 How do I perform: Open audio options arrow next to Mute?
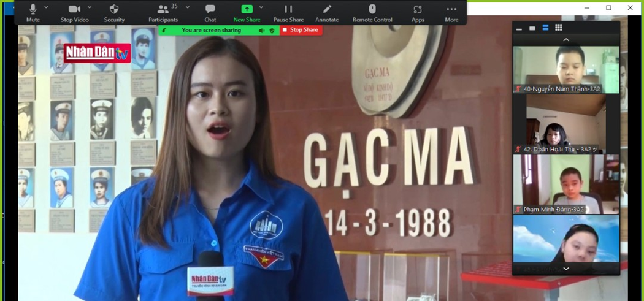coord(46,7)
